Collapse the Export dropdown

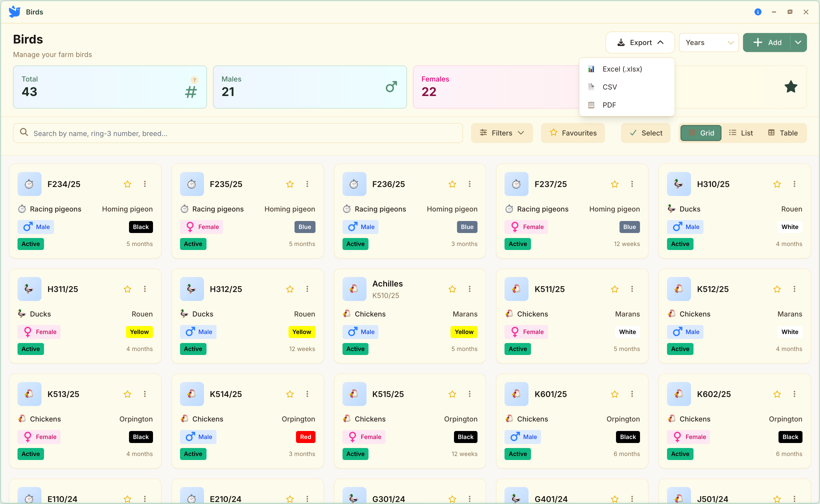pyautogui.click(x=640, y=43)
